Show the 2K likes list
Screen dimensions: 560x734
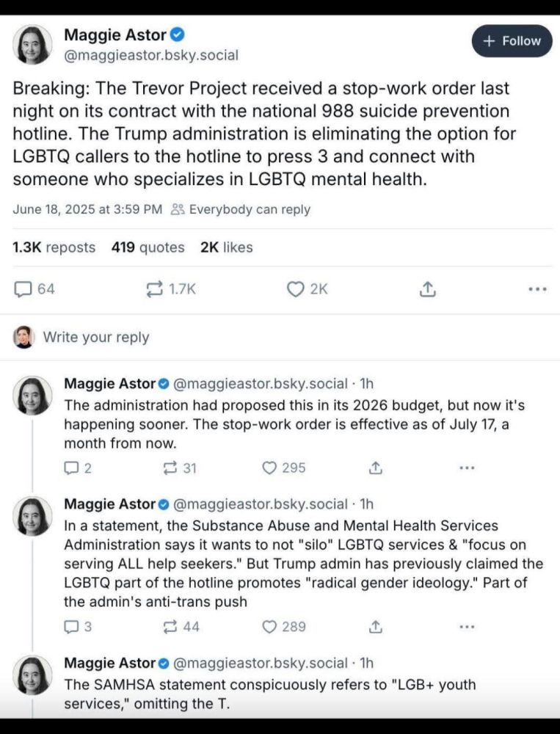pos(226,247)
